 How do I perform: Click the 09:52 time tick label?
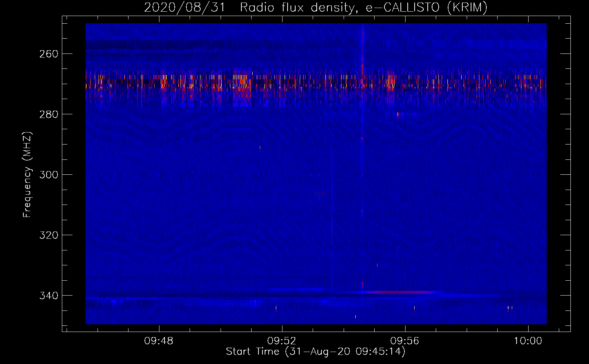(282, 341)
